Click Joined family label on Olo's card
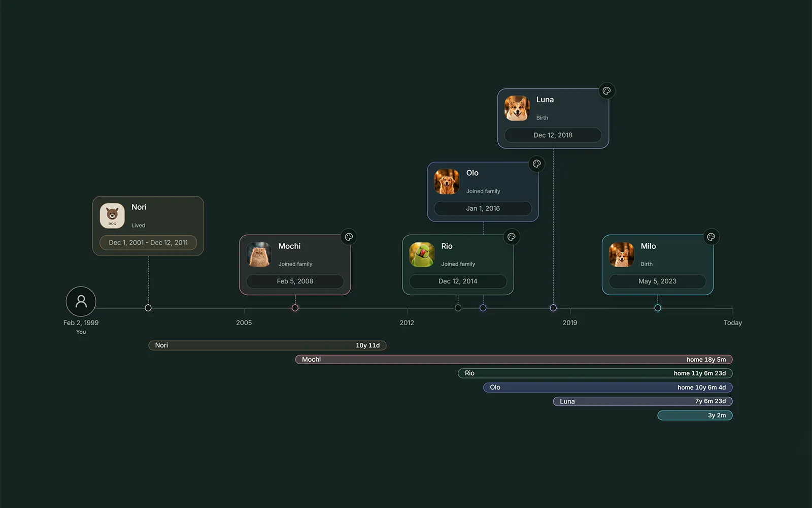 (x=483, y=192)
